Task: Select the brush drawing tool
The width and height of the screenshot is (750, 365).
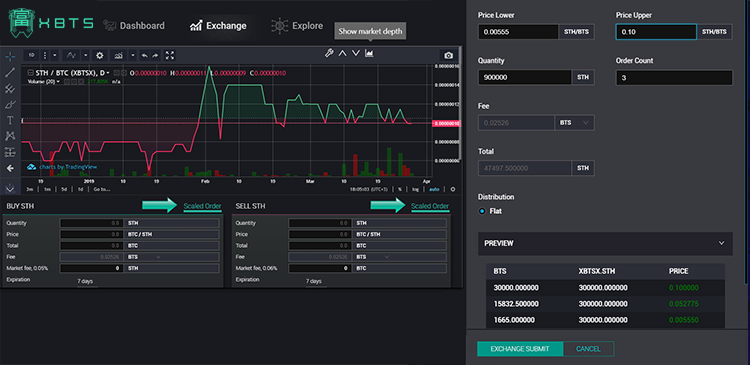Action: [10, 104]
